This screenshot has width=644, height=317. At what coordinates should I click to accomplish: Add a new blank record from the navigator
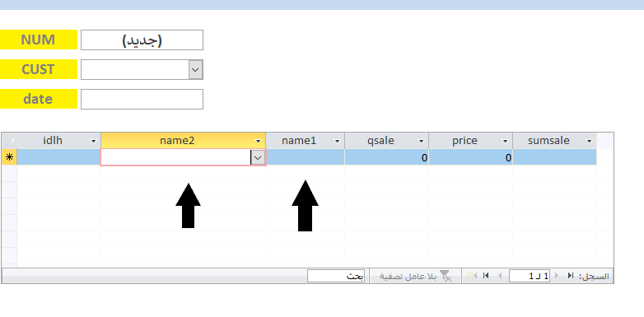coord(472,276)
